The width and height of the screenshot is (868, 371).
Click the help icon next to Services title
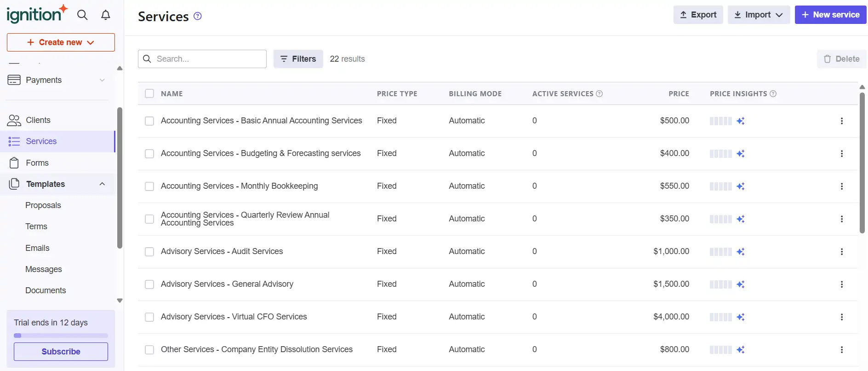click(198, 16)
